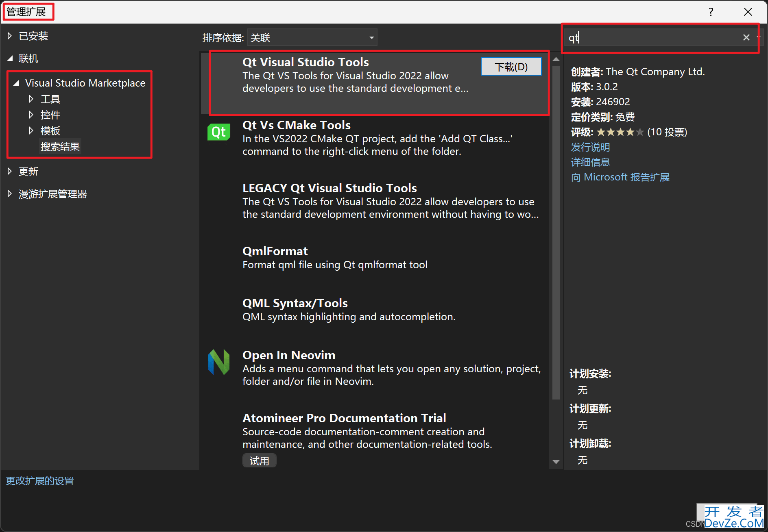Click the list scrollbar down arrow

[556, 462]
